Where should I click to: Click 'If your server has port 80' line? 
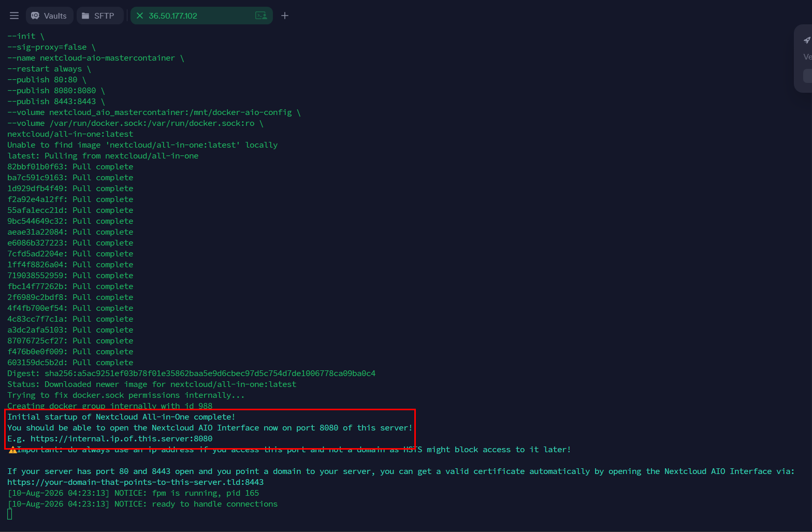pos(401,471)
